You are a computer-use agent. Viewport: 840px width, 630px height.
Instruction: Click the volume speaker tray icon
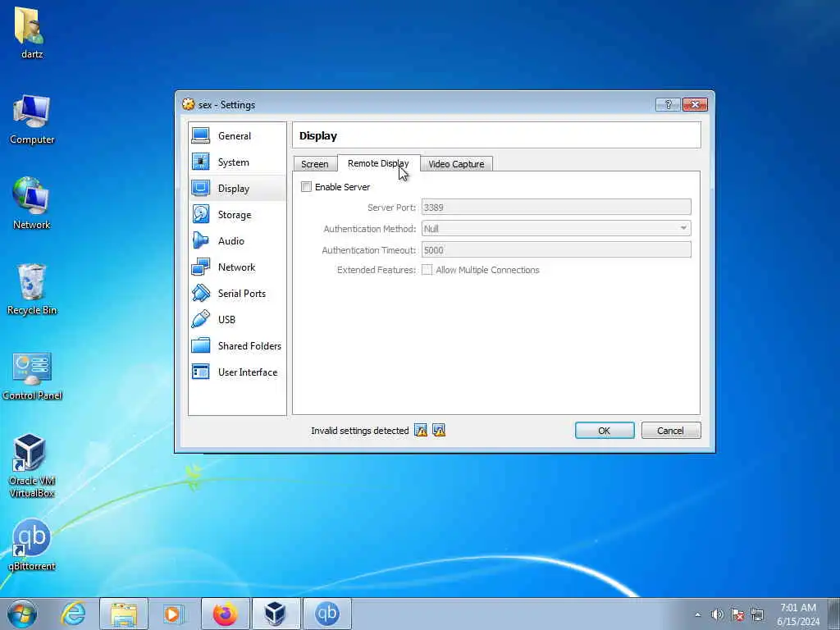[x=717, y=614]
